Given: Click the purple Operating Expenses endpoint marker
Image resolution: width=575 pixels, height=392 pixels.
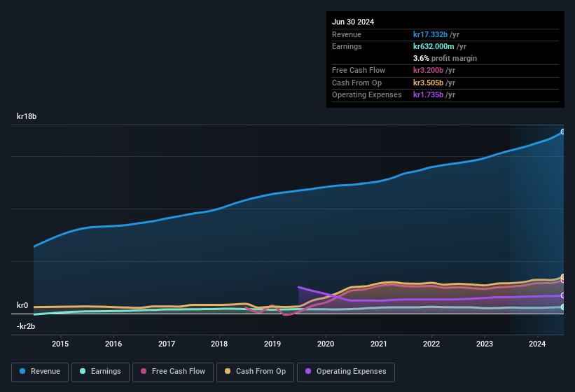Looking at the screenshot, I should (563, 295).
